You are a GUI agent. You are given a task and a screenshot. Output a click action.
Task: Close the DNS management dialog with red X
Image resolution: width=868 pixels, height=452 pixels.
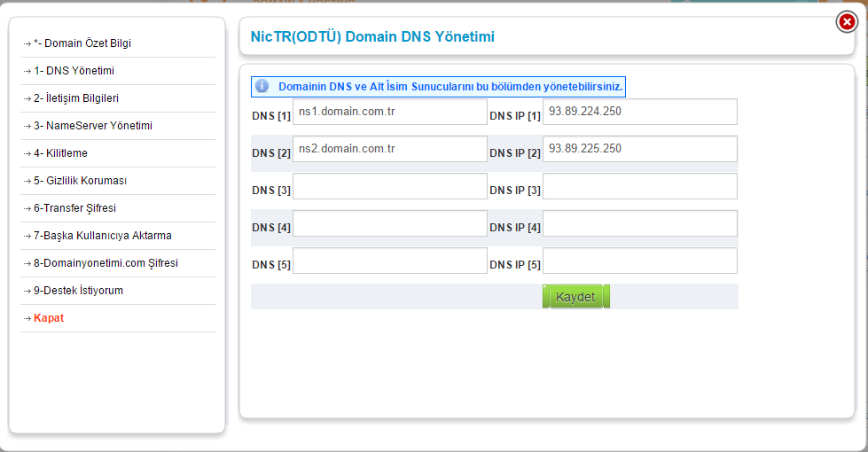847,22
